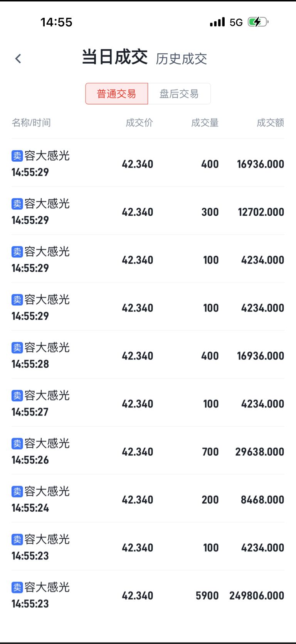This screenshot has width=296, height=644.
Task: Tap the sell badge on the 14:55:26 trade
Action: point(17,444)
